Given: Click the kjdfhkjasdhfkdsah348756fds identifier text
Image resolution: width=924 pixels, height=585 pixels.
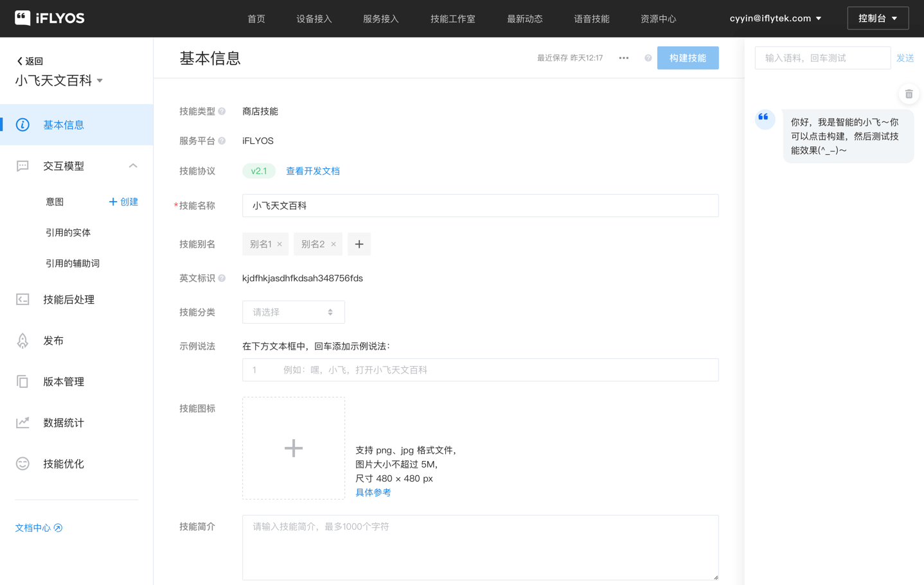Looking at the screenshot, I should (303, 278).
